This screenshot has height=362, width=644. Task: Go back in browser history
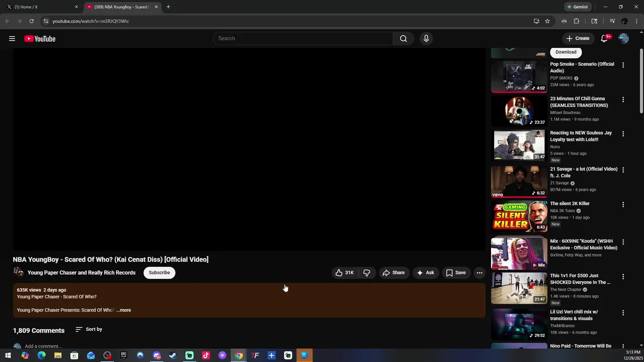(7, 21)
